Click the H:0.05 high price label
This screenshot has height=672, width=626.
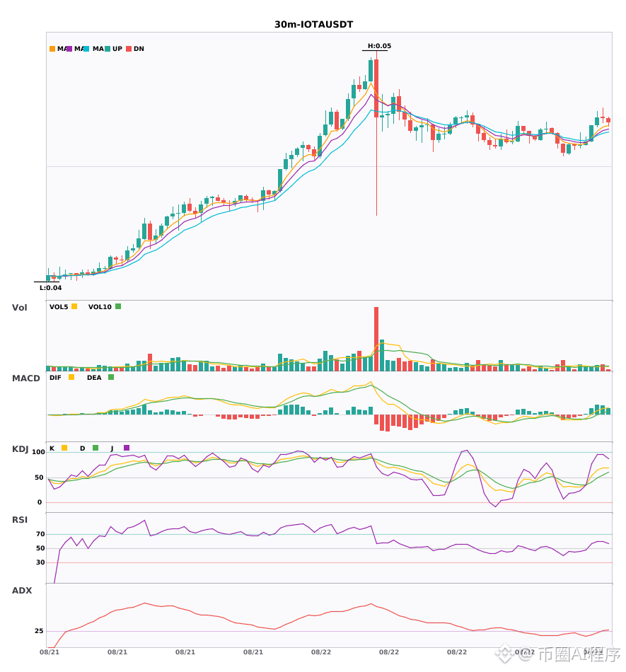(x=379, y=46)
